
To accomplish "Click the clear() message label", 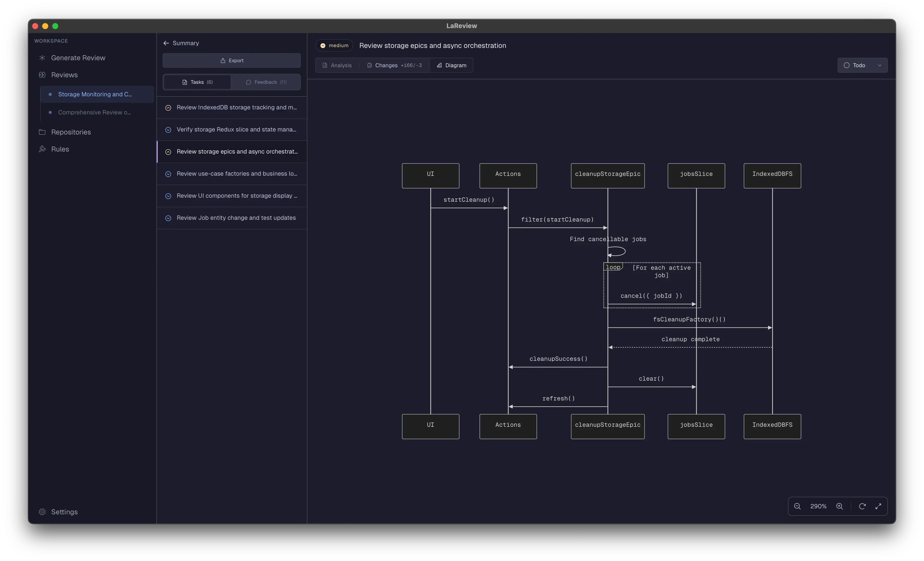I will [x=651, y=379].
